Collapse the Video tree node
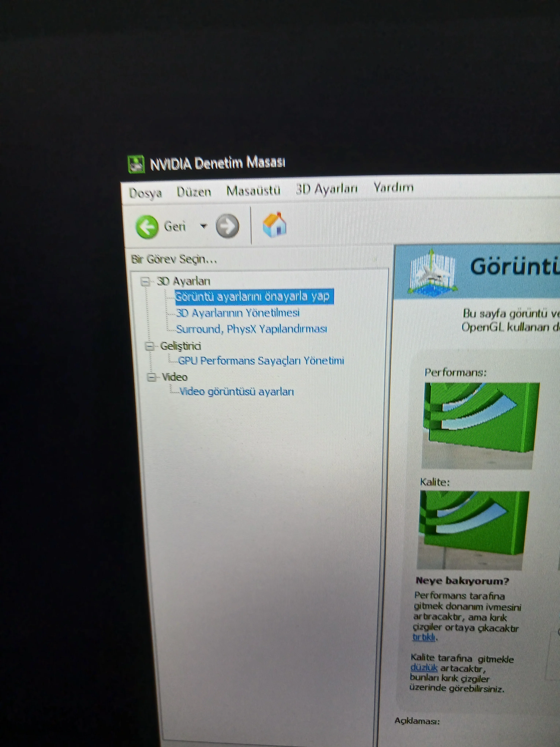This screenshot has height=747, width=560. (152, 377)
